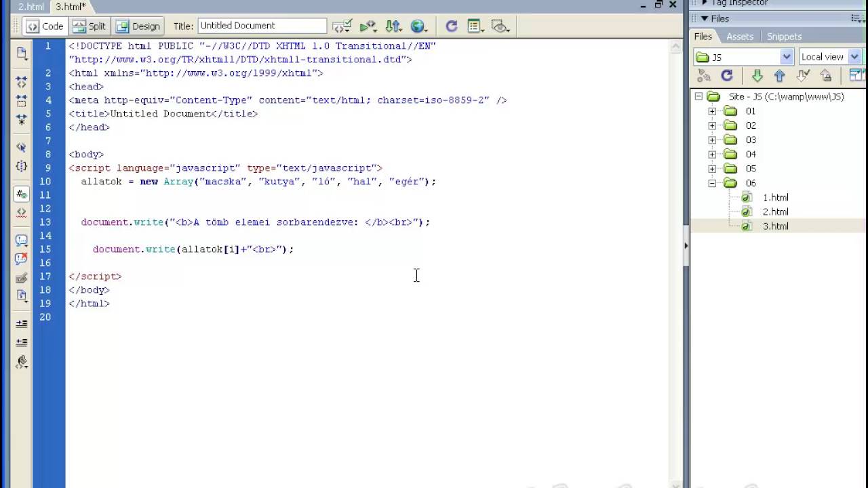Click the Check In lock icon
This screenshot has height=488, width=868.
(826, 76)
